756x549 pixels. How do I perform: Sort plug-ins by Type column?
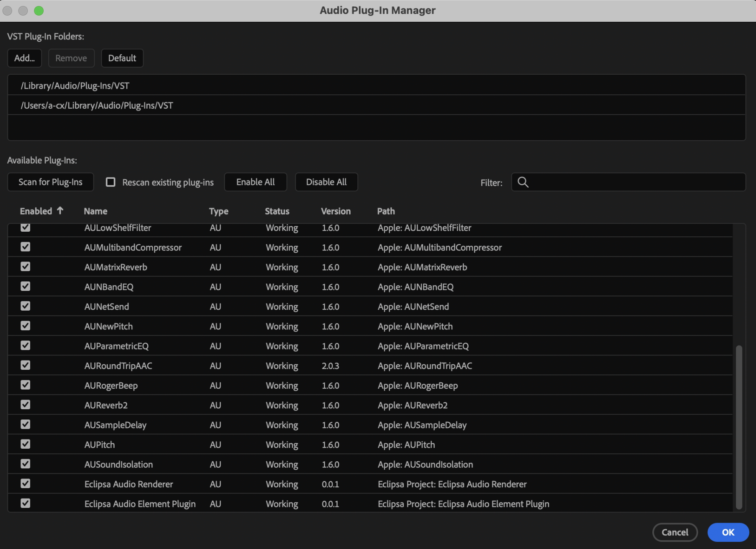click(x=219, y=211)
